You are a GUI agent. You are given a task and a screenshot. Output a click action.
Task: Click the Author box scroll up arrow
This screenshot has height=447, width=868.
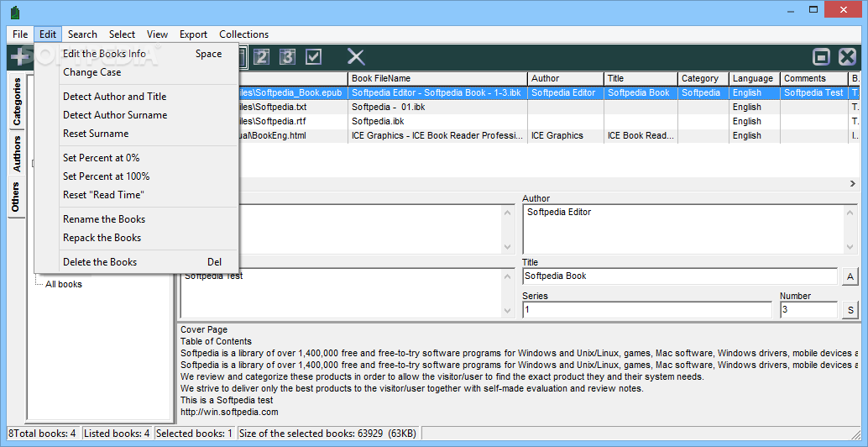coord(851,212)
